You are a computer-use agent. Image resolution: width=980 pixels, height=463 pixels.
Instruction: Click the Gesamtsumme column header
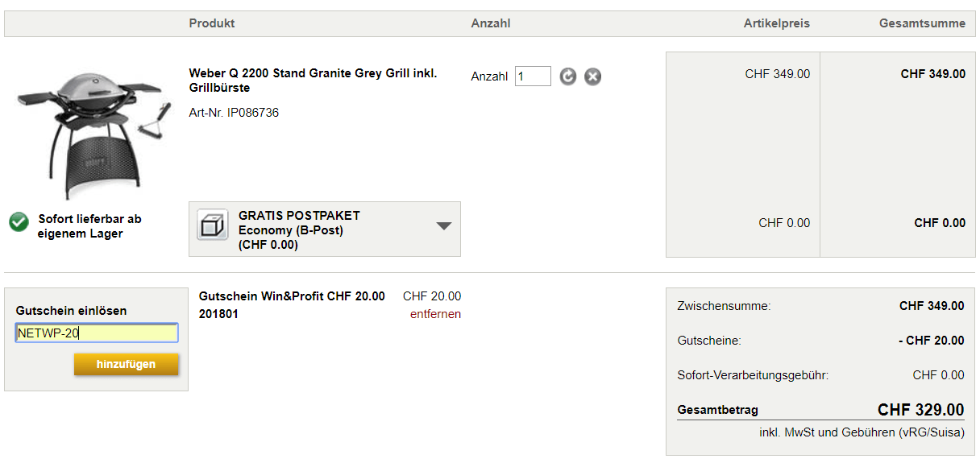[922, 23]
